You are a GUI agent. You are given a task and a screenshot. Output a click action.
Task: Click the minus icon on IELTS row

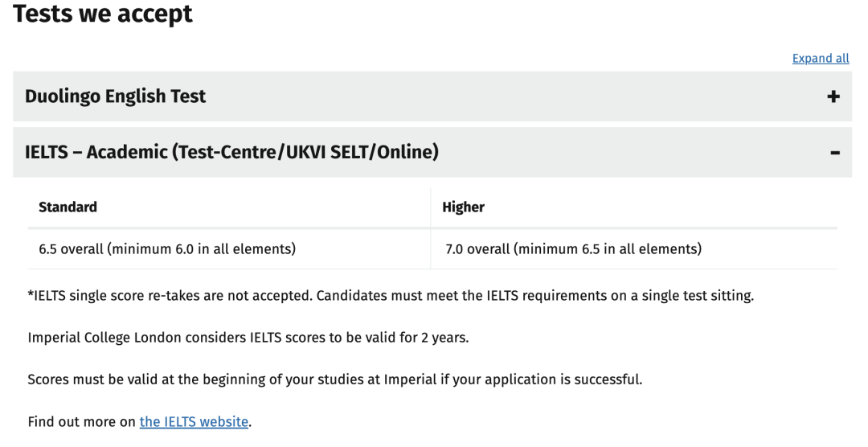point(835,152)
